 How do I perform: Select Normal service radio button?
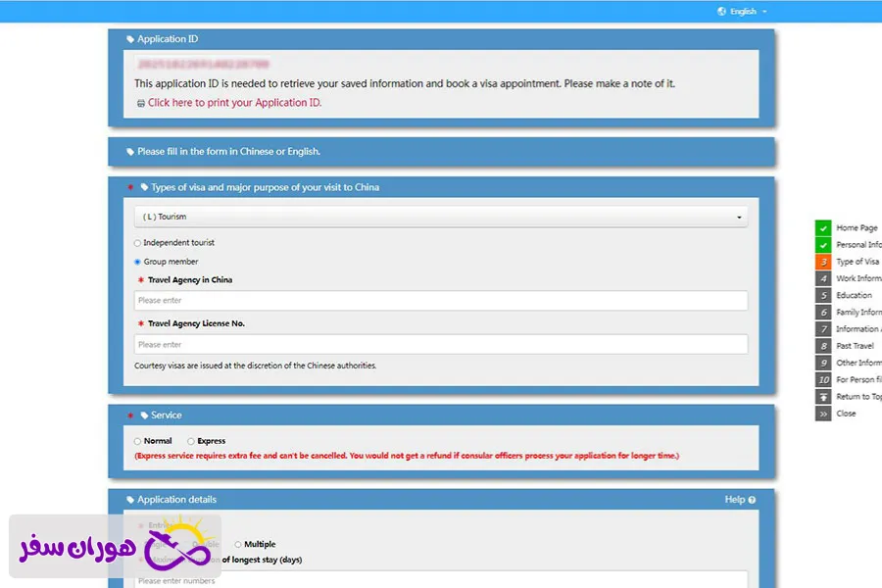point(137,441)
